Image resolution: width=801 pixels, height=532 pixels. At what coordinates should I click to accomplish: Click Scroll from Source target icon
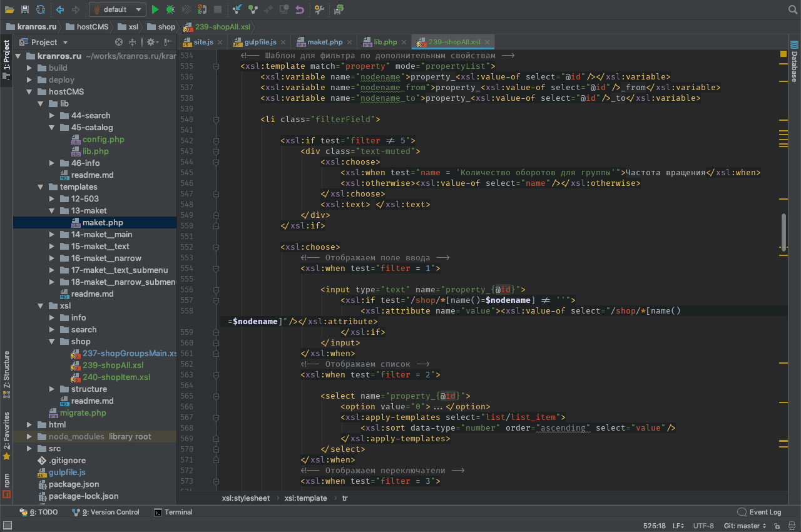pos(119,42)
